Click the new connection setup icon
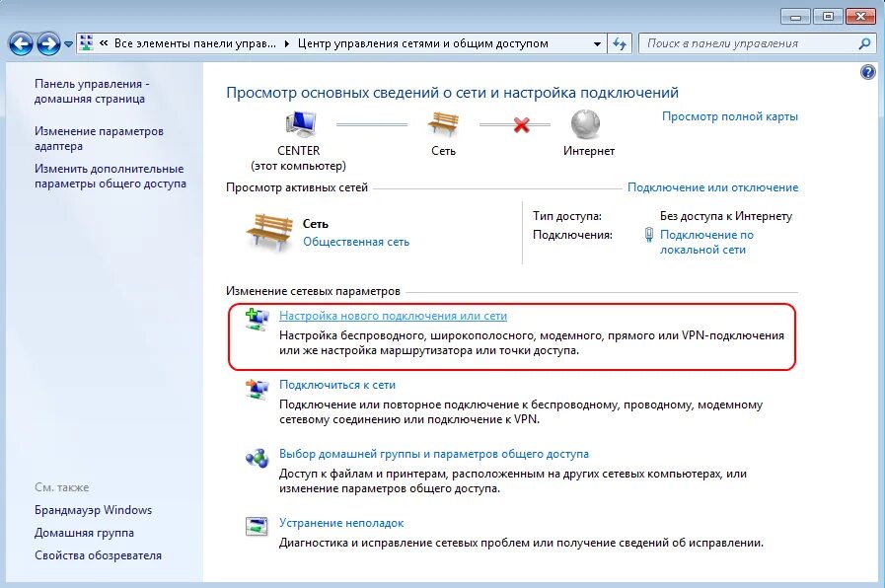The width and height of the screenshot is (885, 588). pos(257,319)
